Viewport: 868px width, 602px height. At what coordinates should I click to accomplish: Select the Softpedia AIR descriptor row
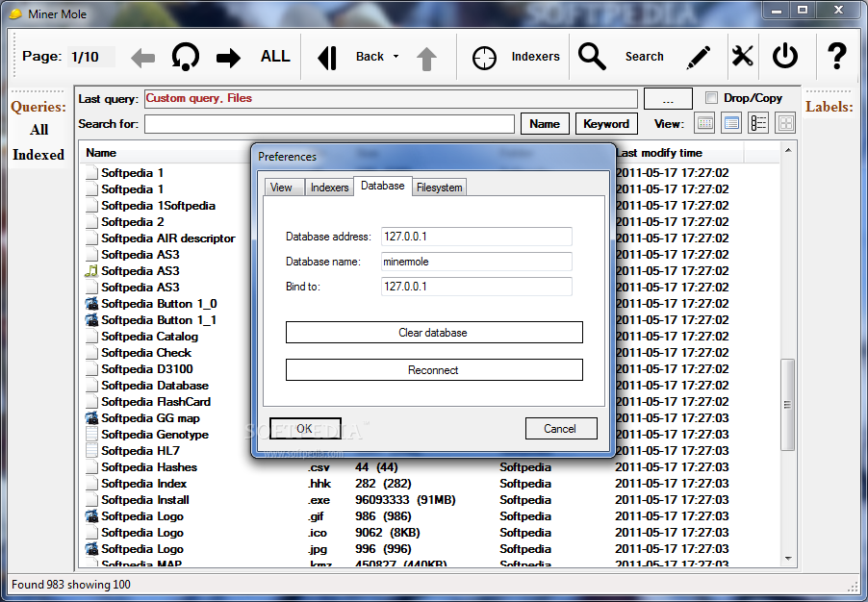167,238
